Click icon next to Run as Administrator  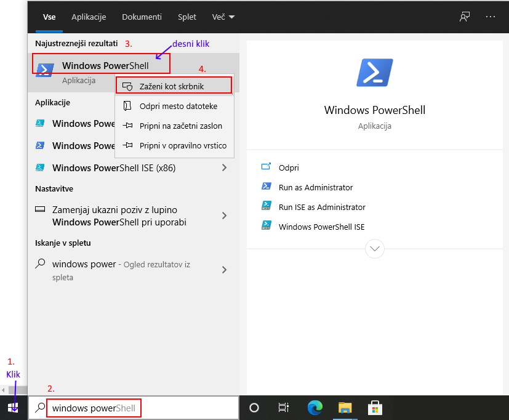click(266, 186)
